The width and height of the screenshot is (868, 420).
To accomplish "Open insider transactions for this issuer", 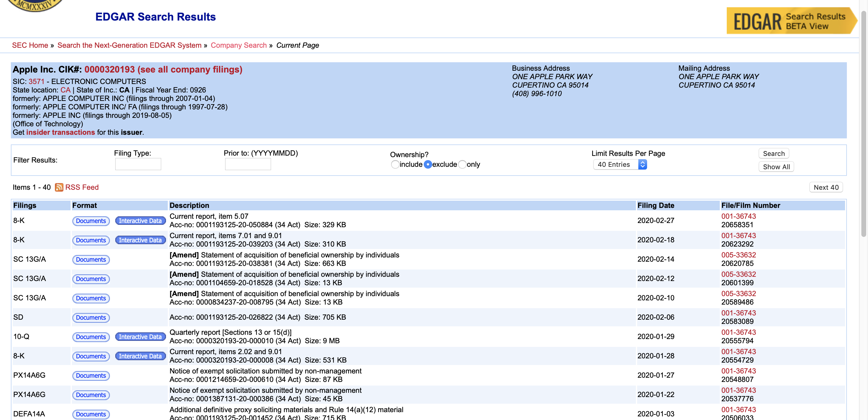I will click(x=60, y=132).
